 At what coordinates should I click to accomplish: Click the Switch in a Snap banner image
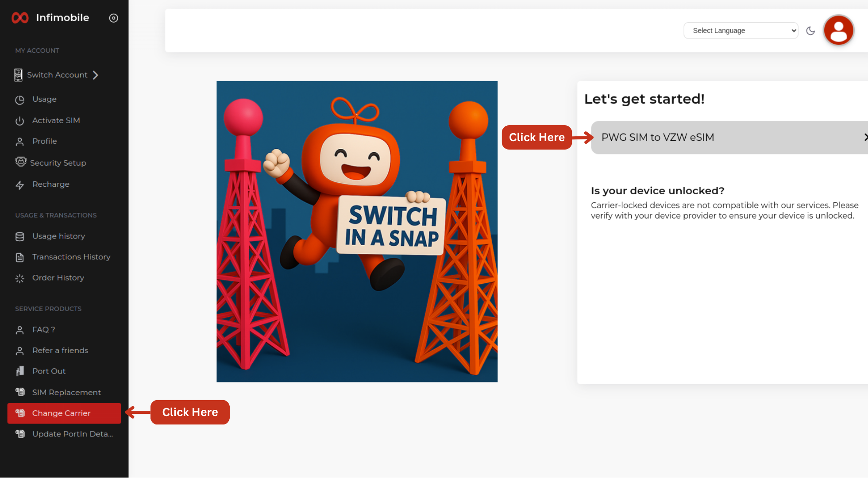click(x=357, y=231)
